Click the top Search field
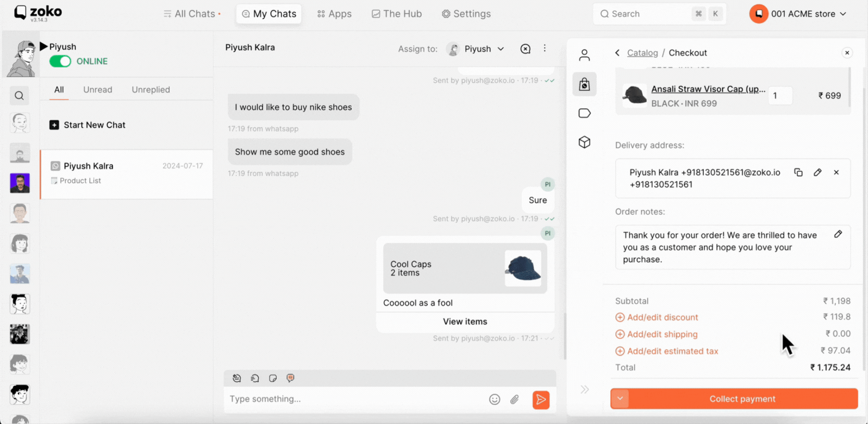This screenshot has width=868, height=424. [x=659, y=14]
